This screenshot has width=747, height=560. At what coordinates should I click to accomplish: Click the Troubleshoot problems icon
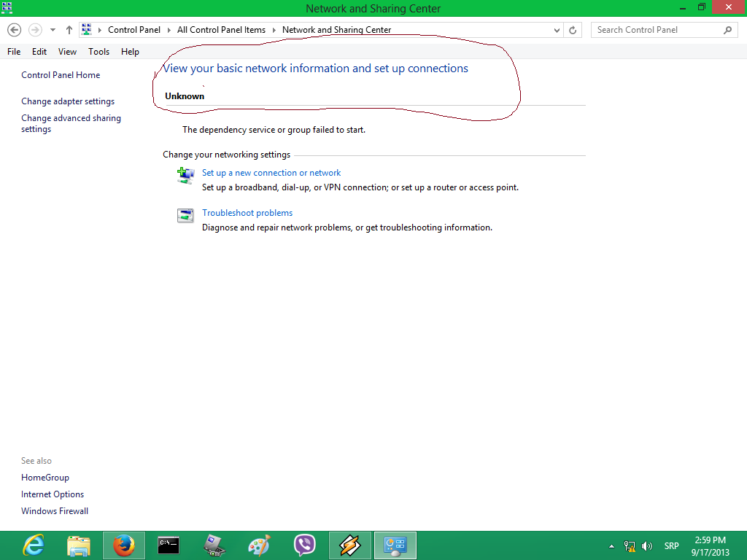[185, 215]
